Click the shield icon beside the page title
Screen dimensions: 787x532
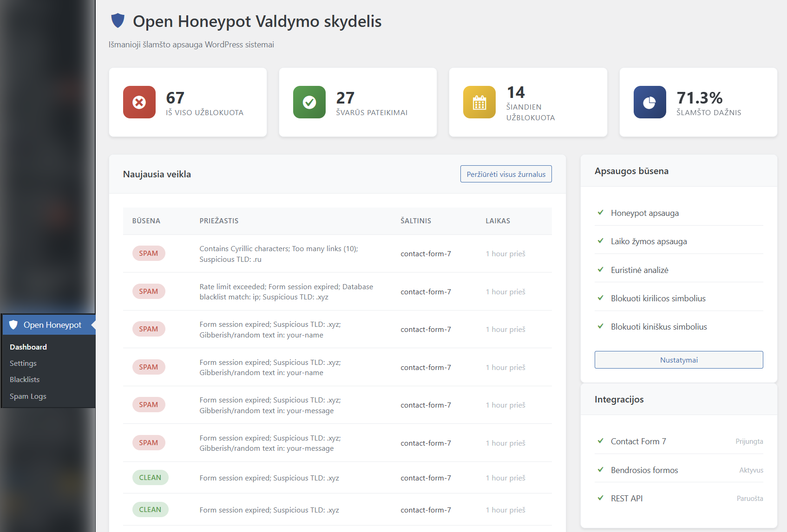(118, 21)
